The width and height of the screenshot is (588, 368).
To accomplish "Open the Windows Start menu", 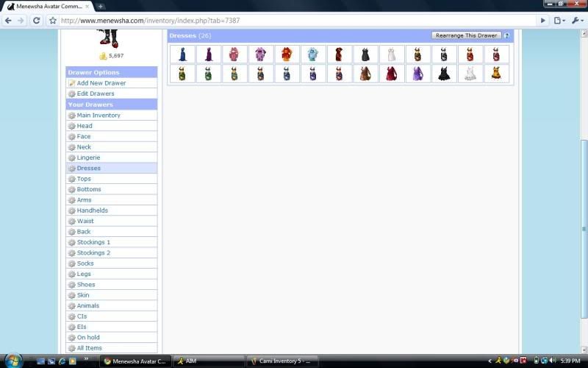I will pyautogui.click(x=12, y=361).
